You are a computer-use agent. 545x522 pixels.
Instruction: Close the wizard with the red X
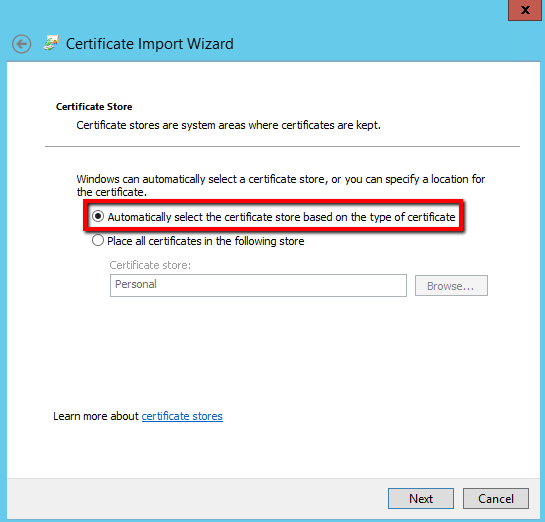click(525, 10)
